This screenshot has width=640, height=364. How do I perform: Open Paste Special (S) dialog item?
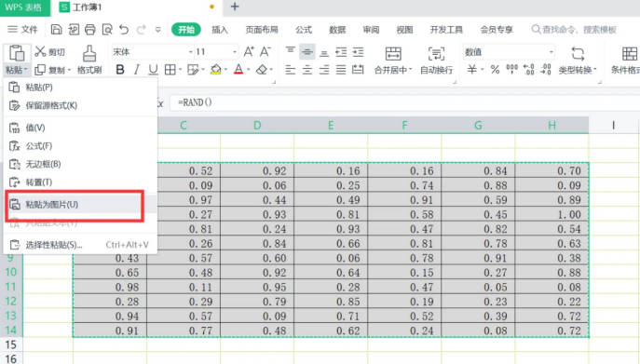(80, 245)
